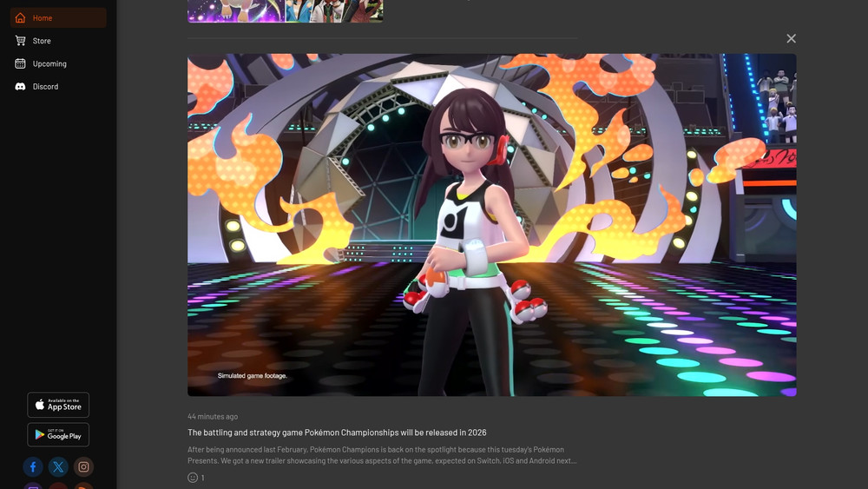Click the "44 minutes ago" timestamp
868x489 pixels.
click(213, 416)
